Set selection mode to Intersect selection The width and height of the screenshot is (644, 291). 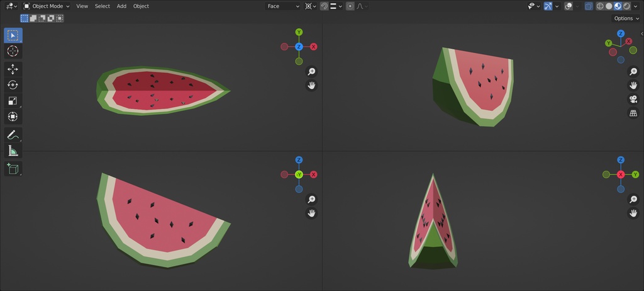[x=60, y=18]
